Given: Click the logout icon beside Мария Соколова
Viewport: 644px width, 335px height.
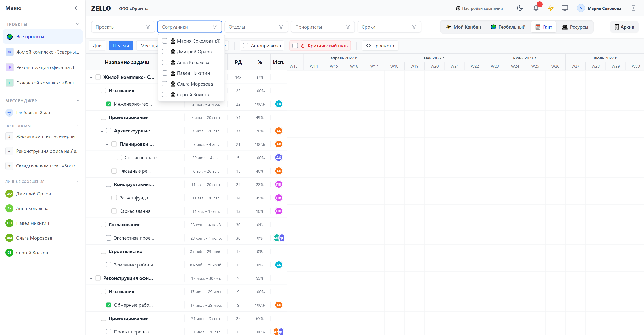Looking at the screenshot, I should [634, 8].
